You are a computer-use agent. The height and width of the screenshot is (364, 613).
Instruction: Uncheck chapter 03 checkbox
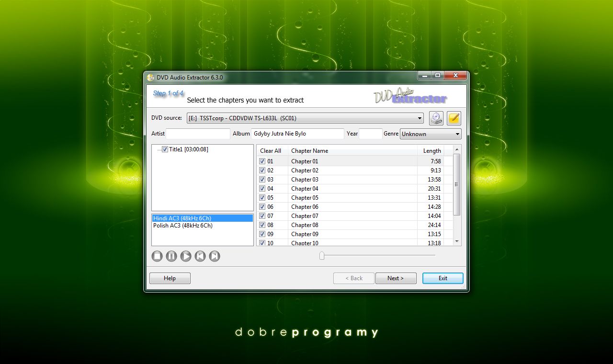click(x=262, y=180)
